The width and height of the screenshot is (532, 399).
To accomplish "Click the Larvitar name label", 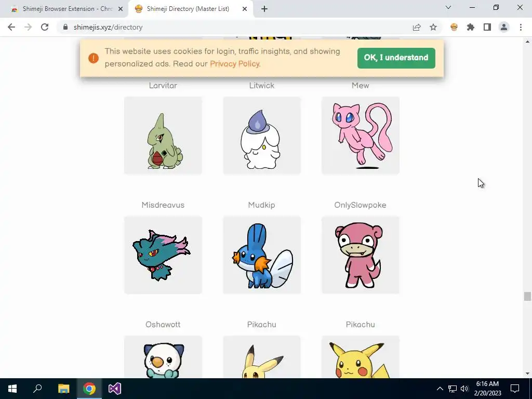I will click(163, 86).
